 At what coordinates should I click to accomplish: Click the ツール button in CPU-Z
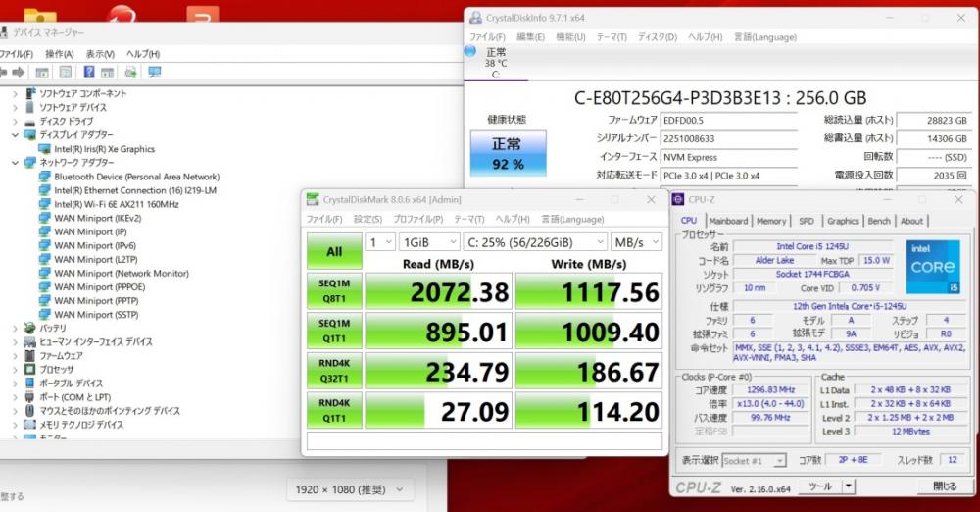(819, 486)
